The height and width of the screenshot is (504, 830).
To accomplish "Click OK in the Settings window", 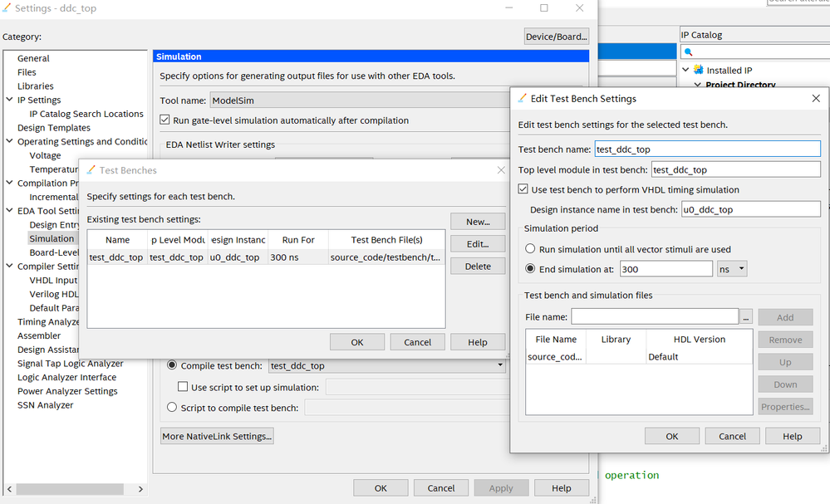I will 381,487.
